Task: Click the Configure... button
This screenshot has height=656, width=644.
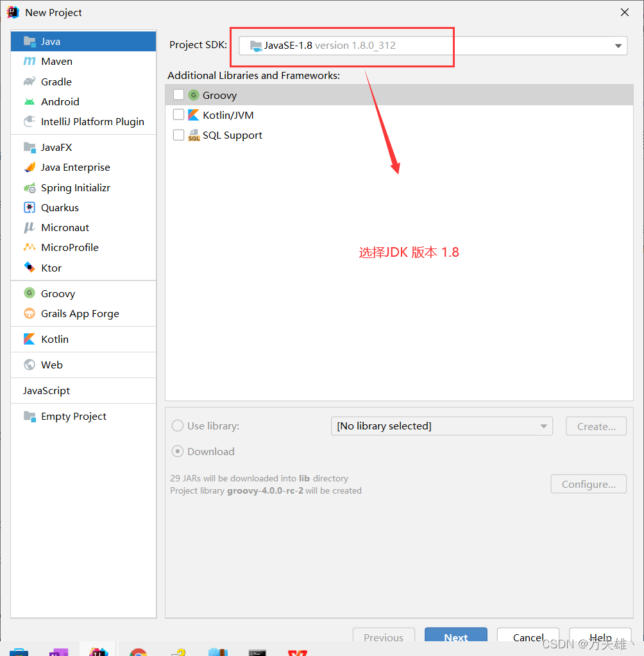Action: point(588,484)
